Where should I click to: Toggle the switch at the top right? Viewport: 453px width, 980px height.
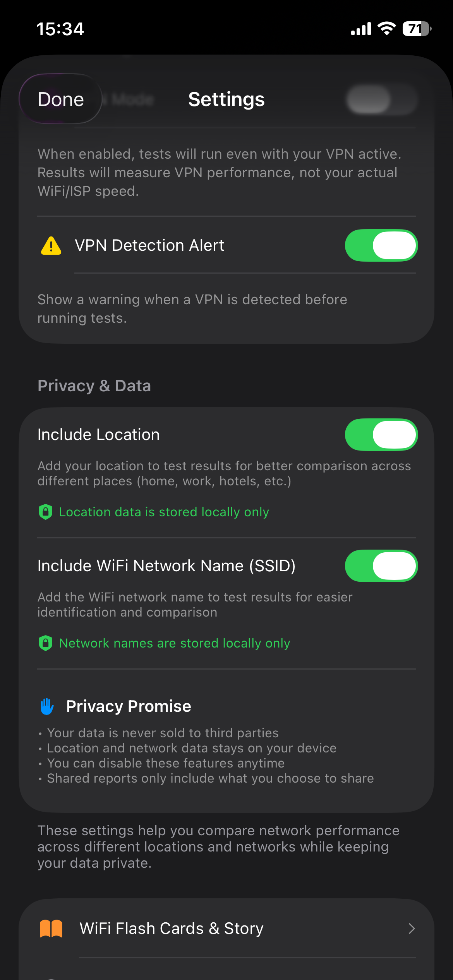pyautogui.click(x=381, y=99)
